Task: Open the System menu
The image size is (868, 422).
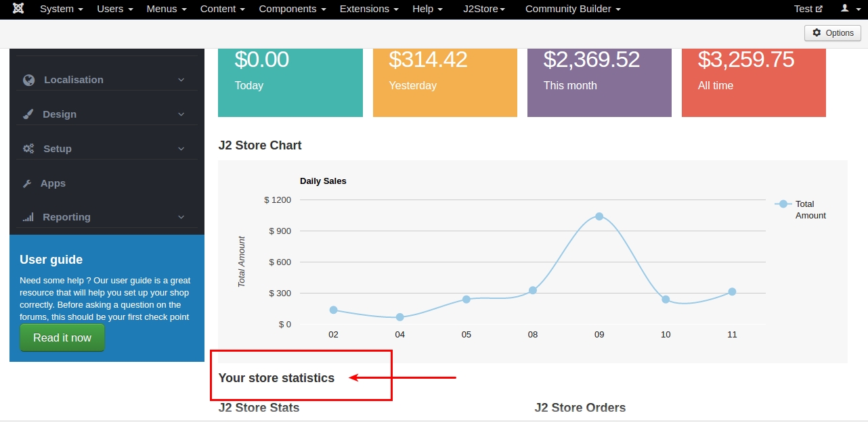Action: (x=61, y=9)
